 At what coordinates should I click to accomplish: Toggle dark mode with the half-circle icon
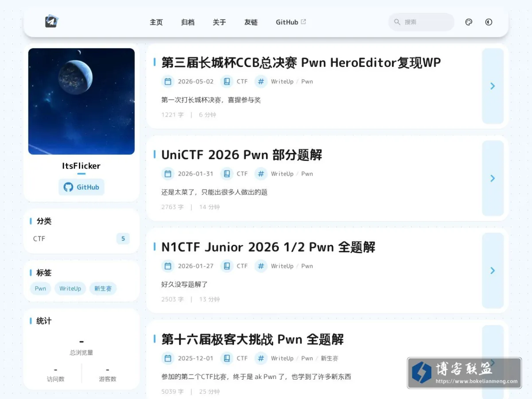coord(489,22)
